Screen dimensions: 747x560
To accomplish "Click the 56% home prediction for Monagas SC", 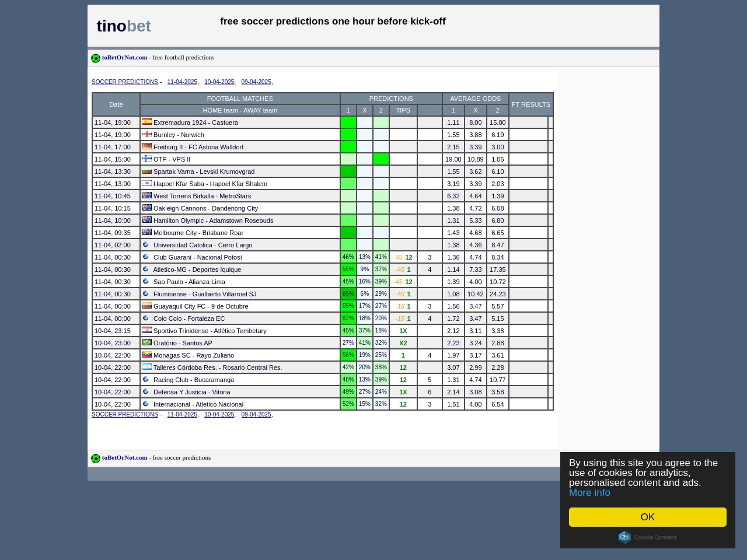I will tap(348, 355).
